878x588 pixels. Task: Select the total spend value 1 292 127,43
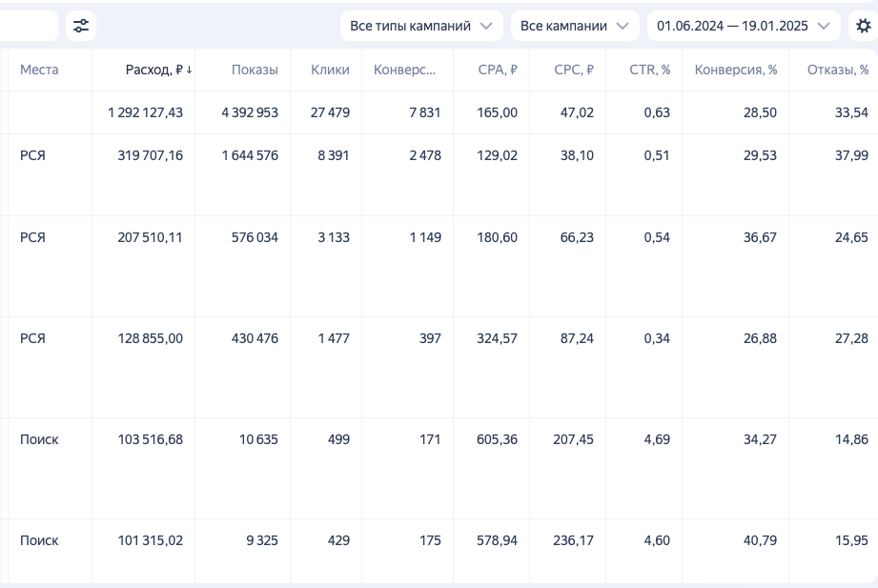tap(145, 112)
